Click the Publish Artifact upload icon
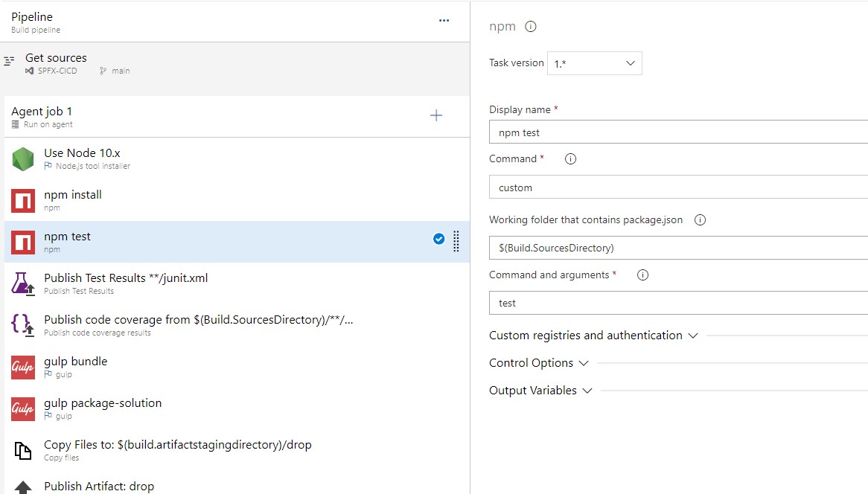Image resolution: width=868 pixels, height=494 pixels. (23, 487)
